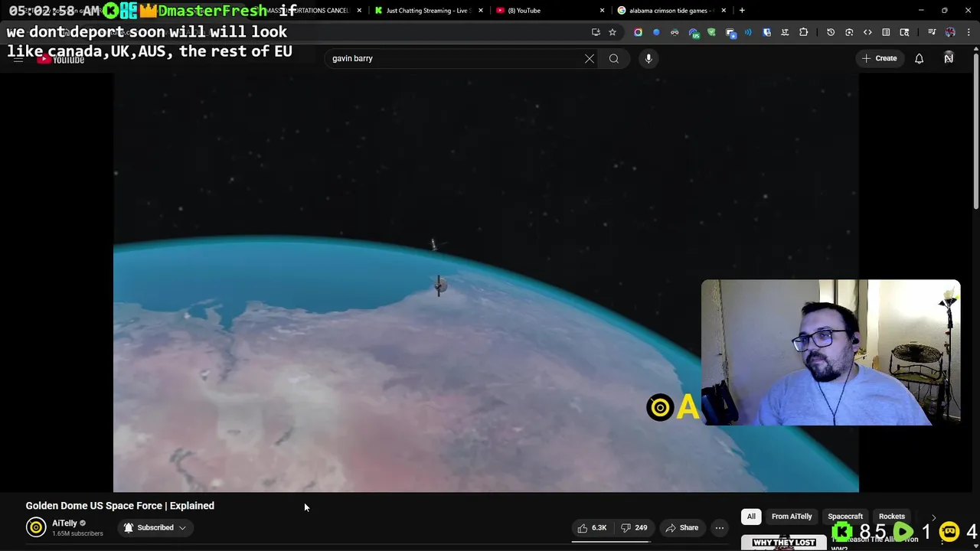Click the video title Golden Dome US Space Force
980x551 pixels.
click(120, 506)
